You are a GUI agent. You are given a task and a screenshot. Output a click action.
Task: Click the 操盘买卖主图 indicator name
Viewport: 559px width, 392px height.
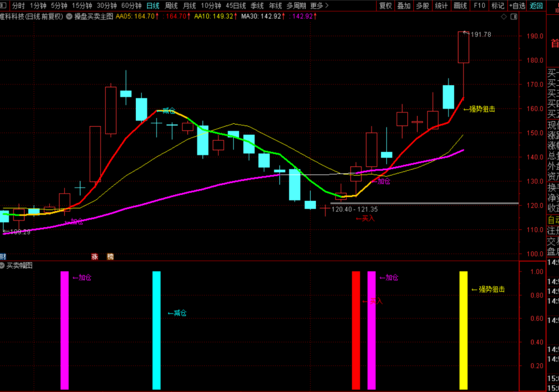click(93, 16)
